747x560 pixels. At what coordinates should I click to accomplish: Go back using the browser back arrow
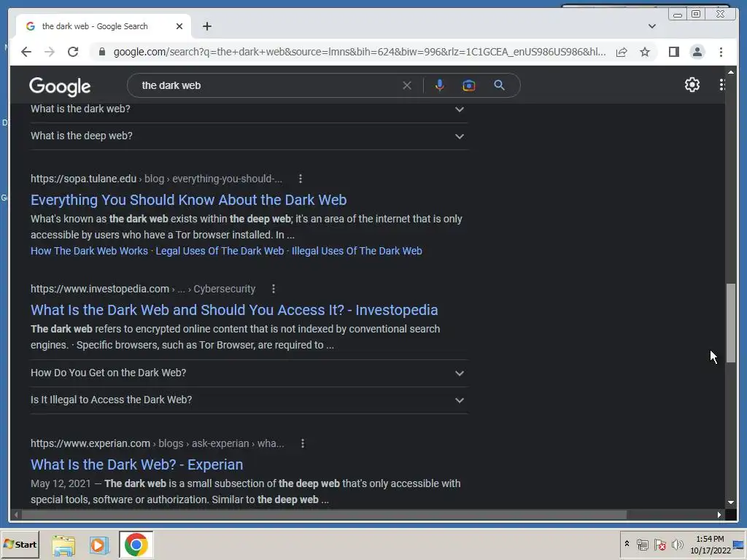tap(26, 52)
